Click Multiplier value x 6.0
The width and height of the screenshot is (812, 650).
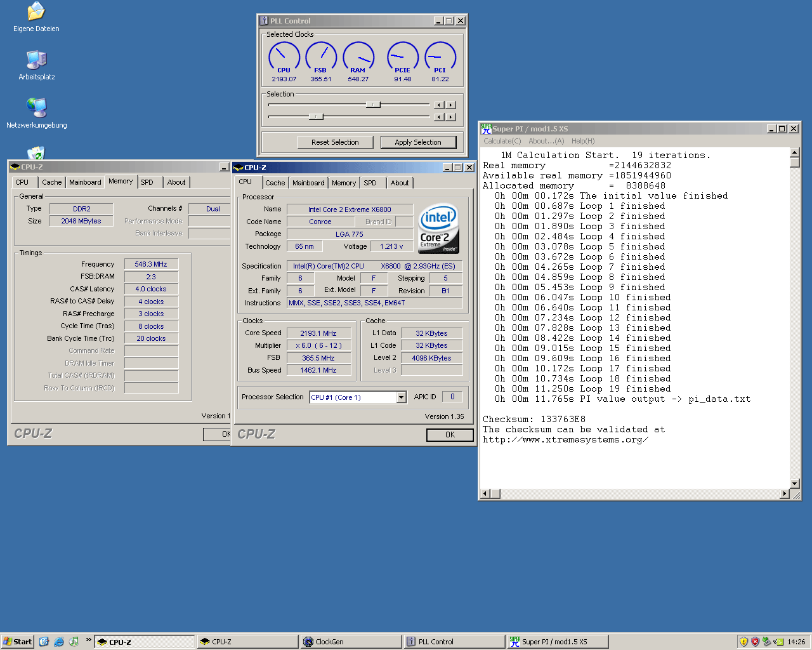pyautogui.click(x=318, y=346)
